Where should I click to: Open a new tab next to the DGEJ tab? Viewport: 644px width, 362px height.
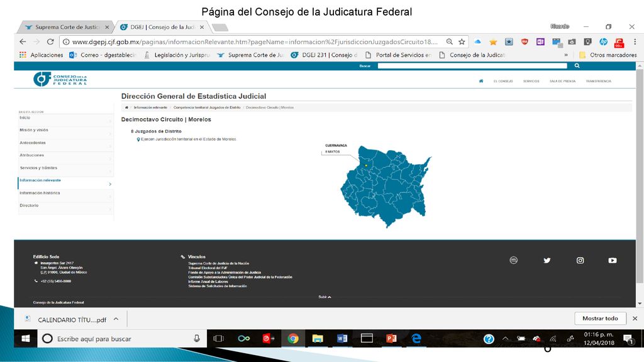pyautogui.click(x=220, y=28)
